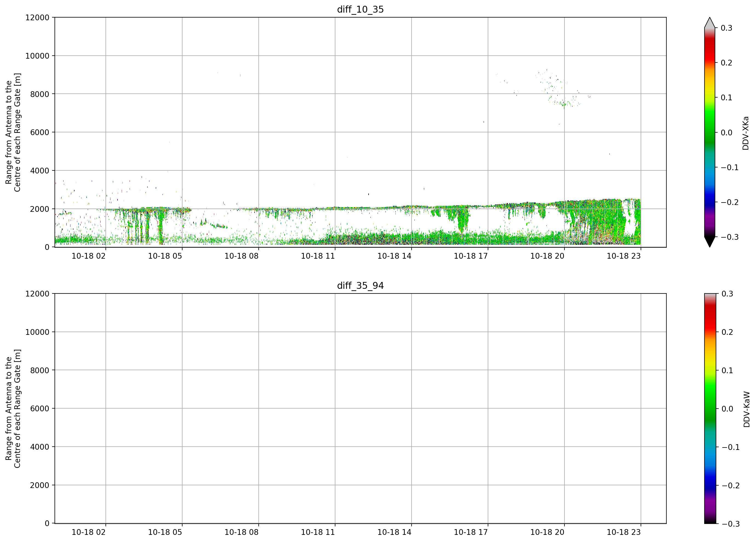Viewport: 756px width, 542px height.
Task: Click the 10-18 14 tick under diff_35_94
Action: click(394, 532)
